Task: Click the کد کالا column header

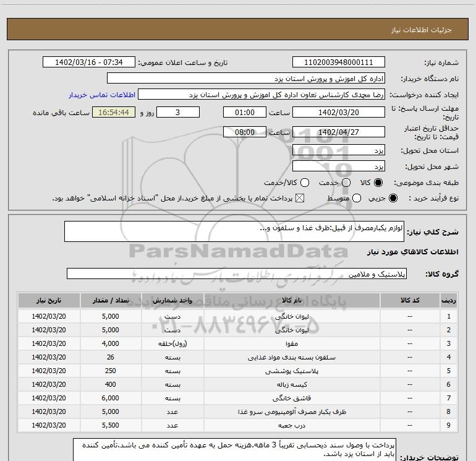Action: 410,300
